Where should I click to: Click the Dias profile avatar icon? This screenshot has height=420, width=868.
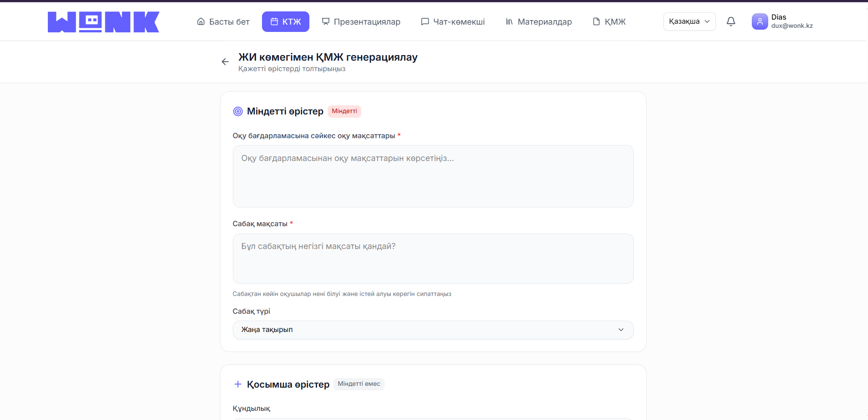(759, 21)
